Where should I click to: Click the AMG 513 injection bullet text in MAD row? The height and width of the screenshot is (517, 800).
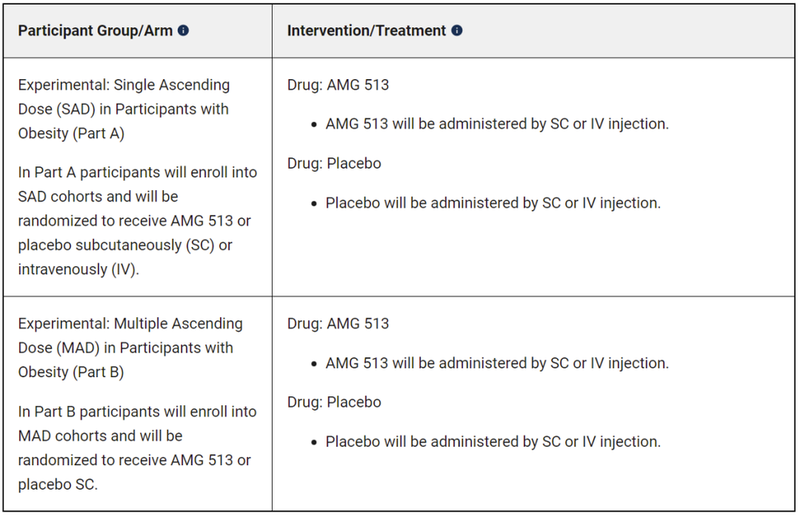click(x=497, y=363)
